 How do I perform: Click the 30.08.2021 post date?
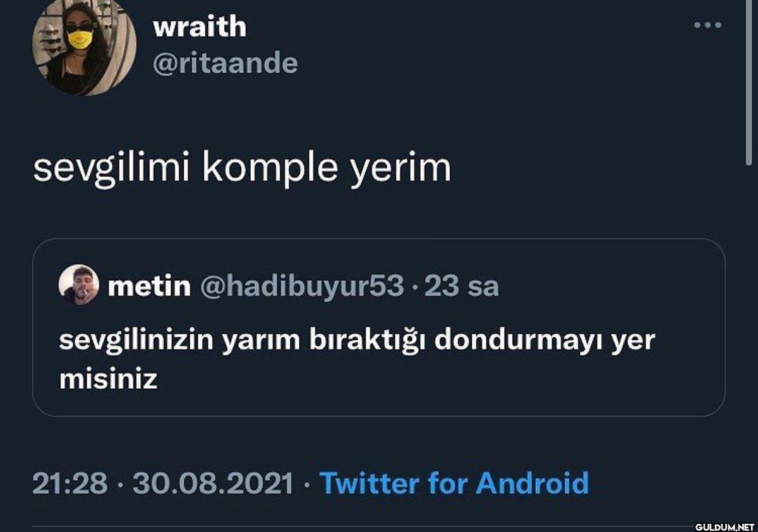pos(214,484)
